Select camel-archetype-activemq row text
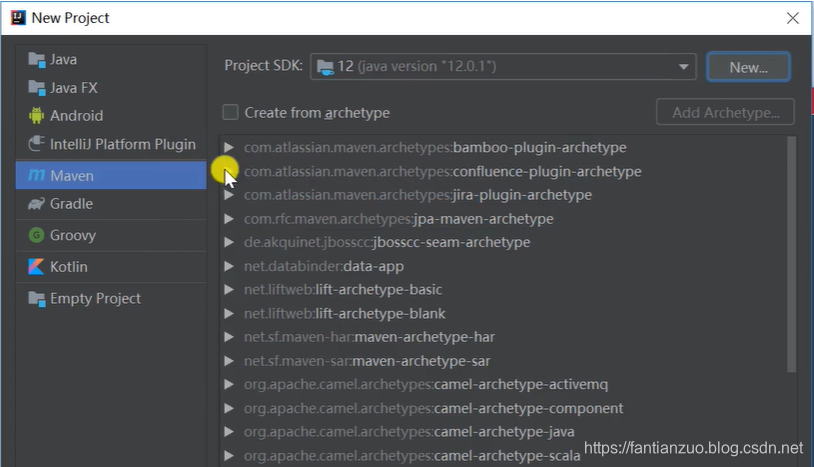This screenshot has width=814, height=467. point(426,384)
